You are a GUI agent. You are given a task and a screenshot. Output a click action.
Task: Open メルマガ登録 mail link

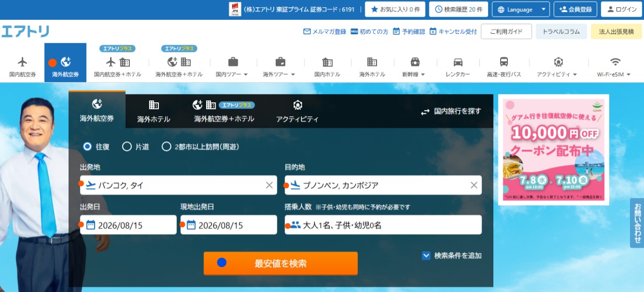tap(325, 32)
